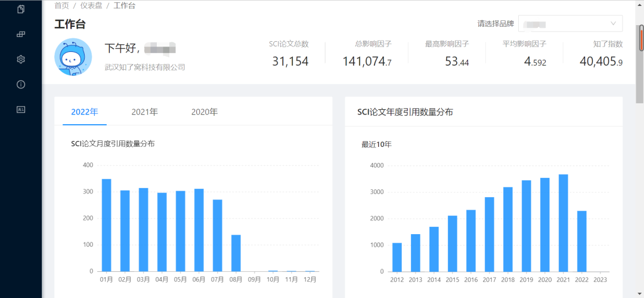Click the 2021 bar in yearly chart
The width and height of the screenshot is (644, 298).
point(563,223)
